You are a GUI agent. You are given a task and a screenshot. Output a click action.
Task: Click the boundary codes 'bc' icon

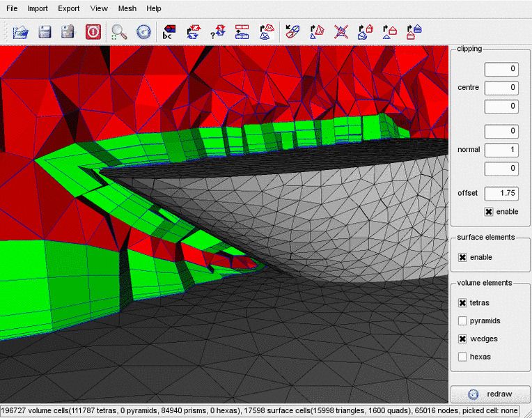point(169,31)
